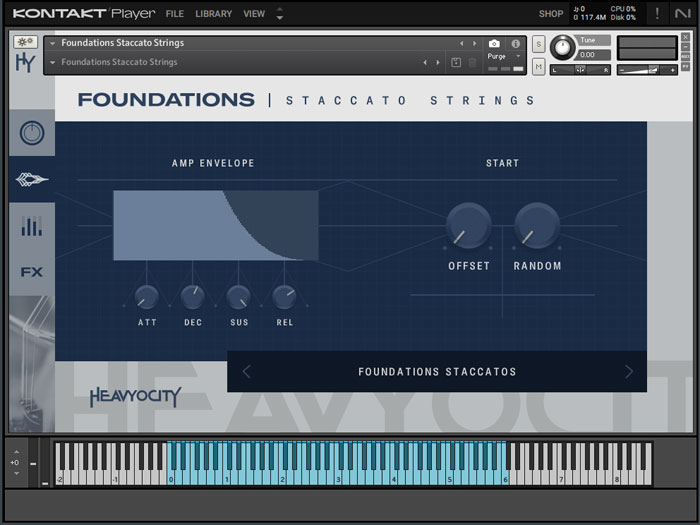The image size is (700, 525).
Task: Click piano key labeled 0
Action: (x=171, y=479)
